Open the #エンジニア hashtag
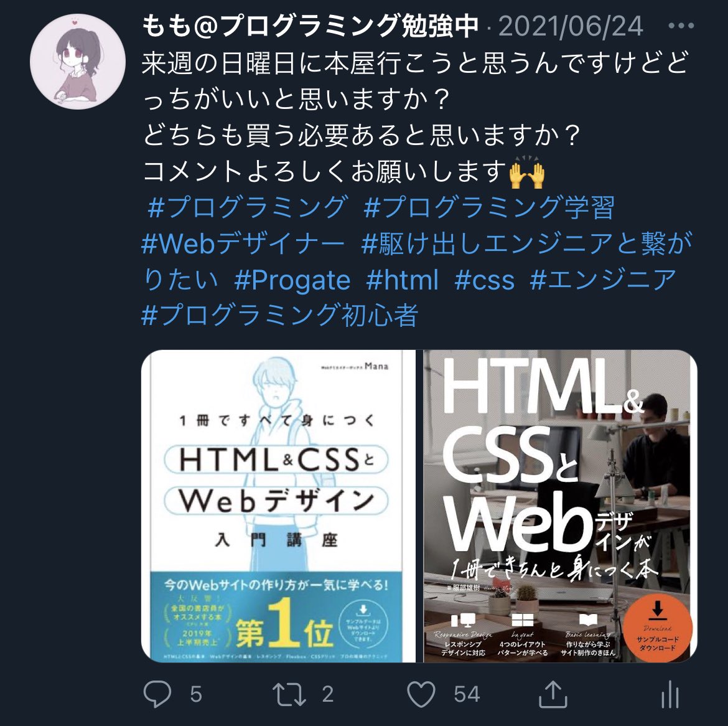 point(603,280)
